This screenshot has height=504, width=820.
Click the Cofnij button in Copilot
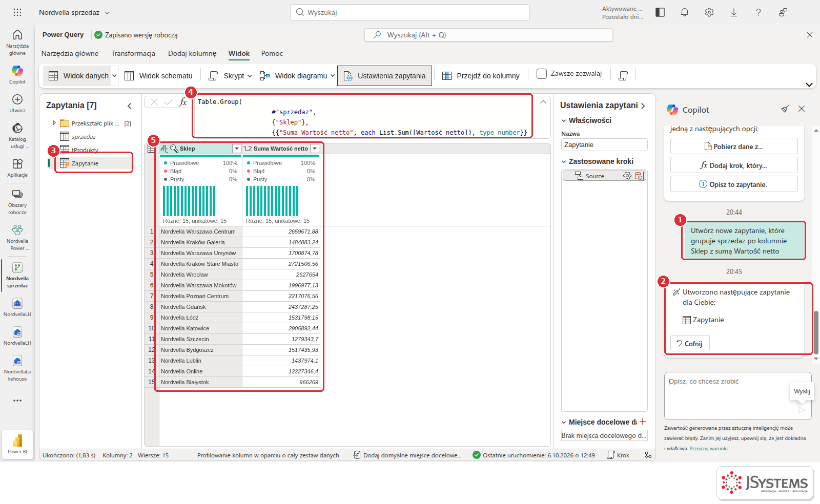690,343
